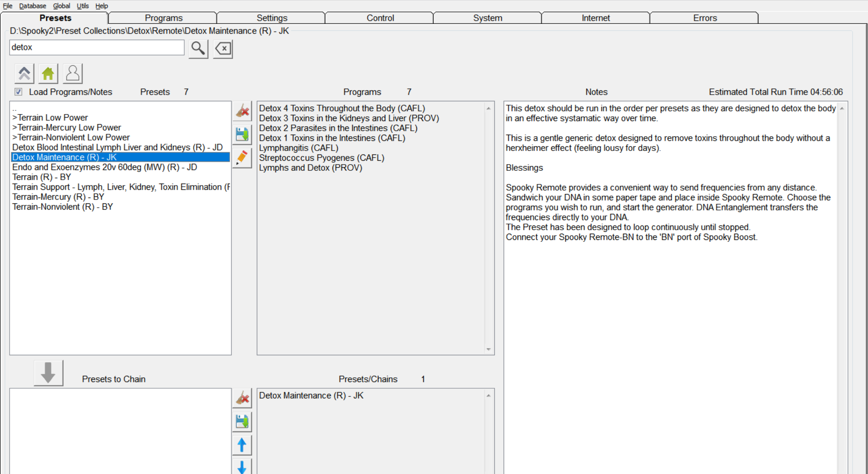This screenshot has height=474, width=868.
Task: Open the green Home folder icon
Action: (48, 73)
